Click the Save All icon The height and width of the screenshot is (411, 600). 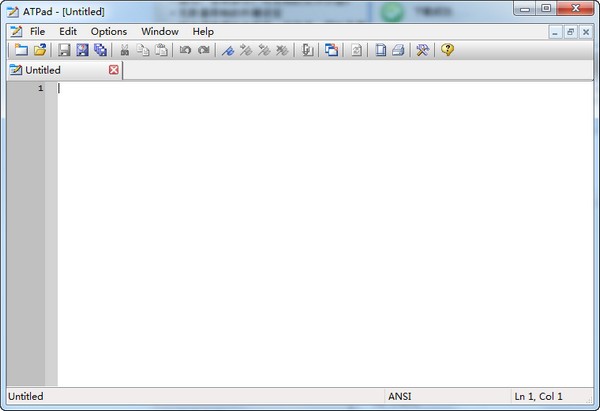click(x=100, y=50)
